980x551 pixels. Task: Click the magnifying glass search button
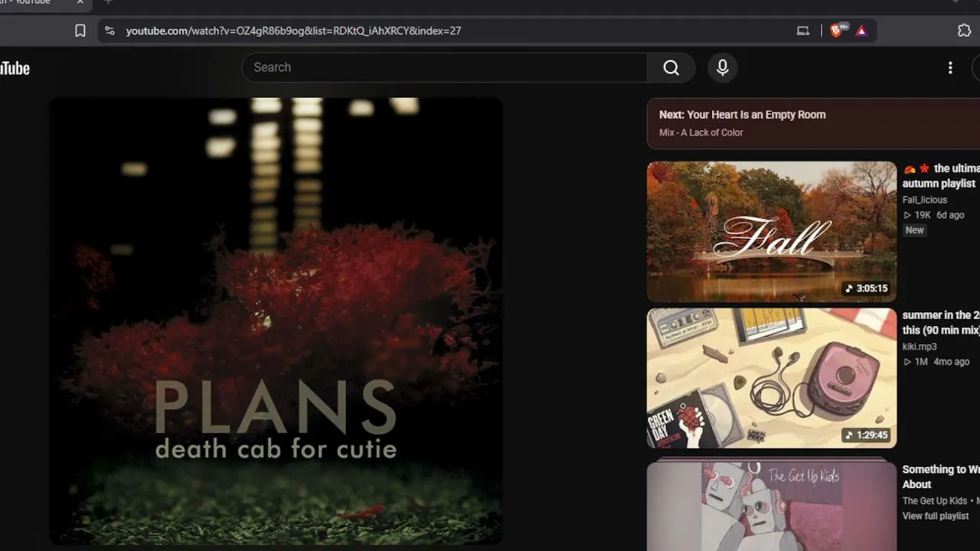(671, 67)
